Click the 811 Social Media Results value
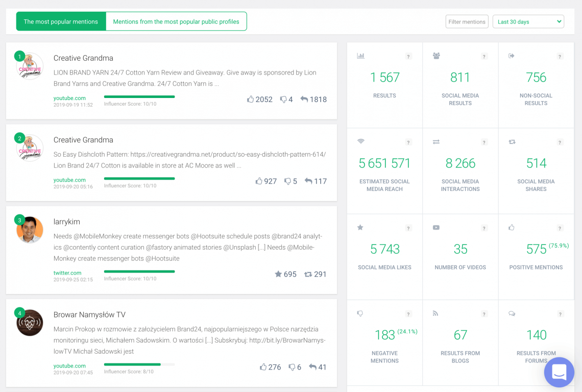 [460, 77]
